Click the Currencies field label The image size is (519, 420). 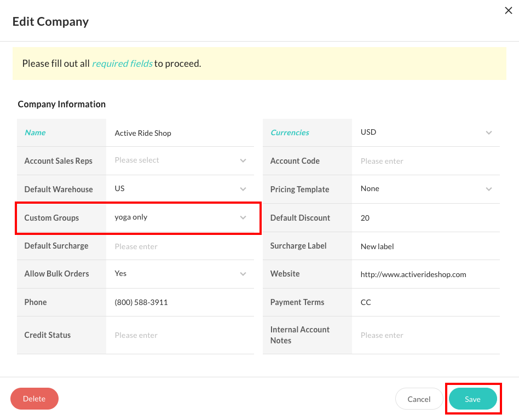point(290,133)
